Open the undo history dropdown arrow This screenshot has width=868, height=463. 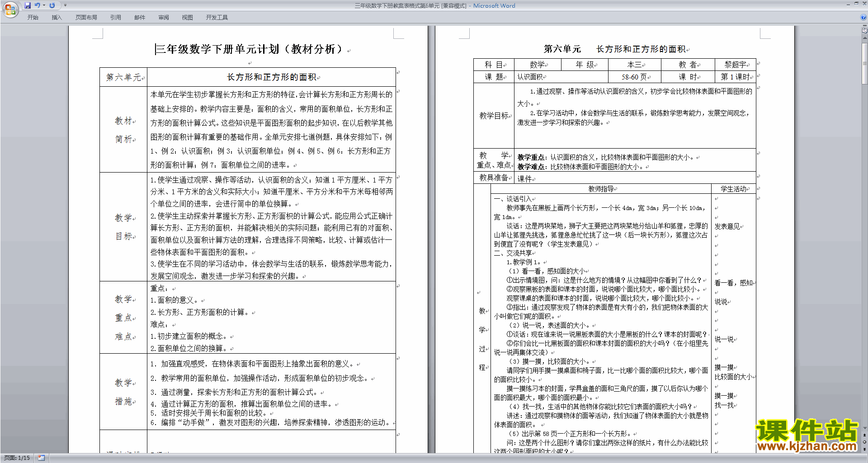[x=44, y=5]
